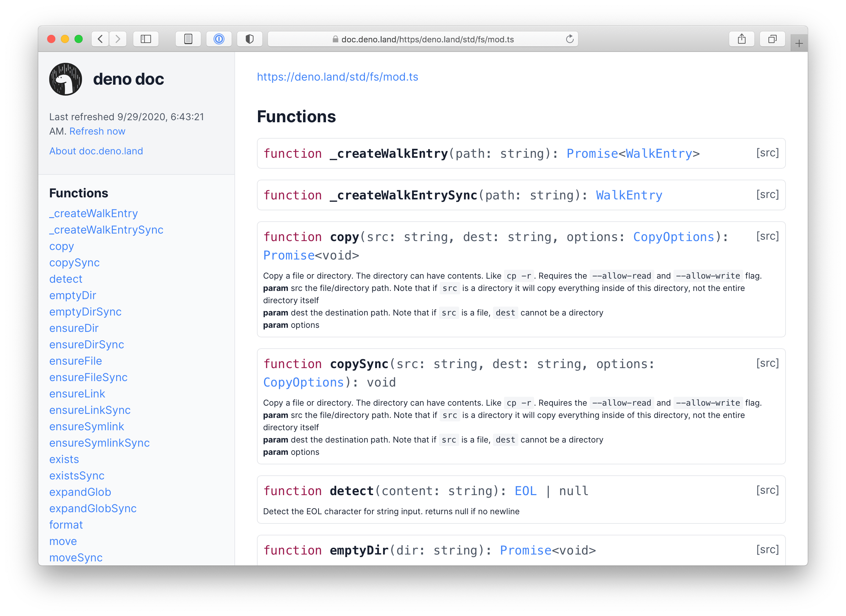Screen dimensions: 846x616
Task: Click the detect function name heading
Action: point(352,491)
